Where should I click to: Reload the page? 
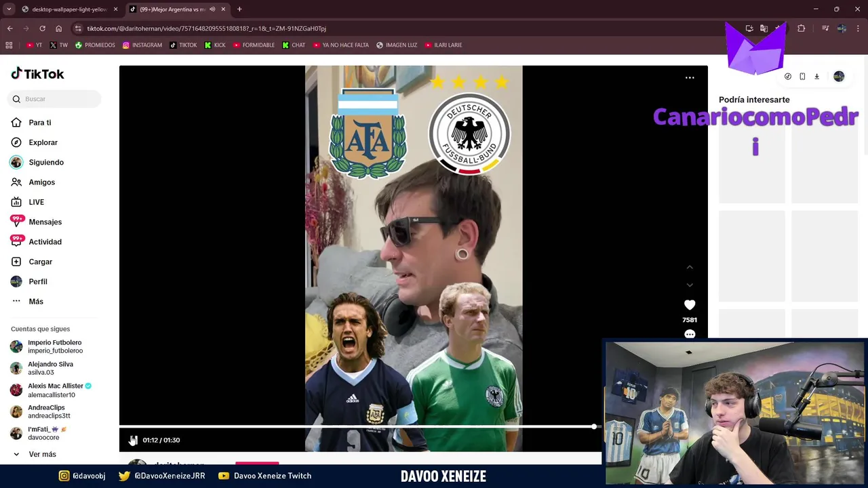pos(42,28)
